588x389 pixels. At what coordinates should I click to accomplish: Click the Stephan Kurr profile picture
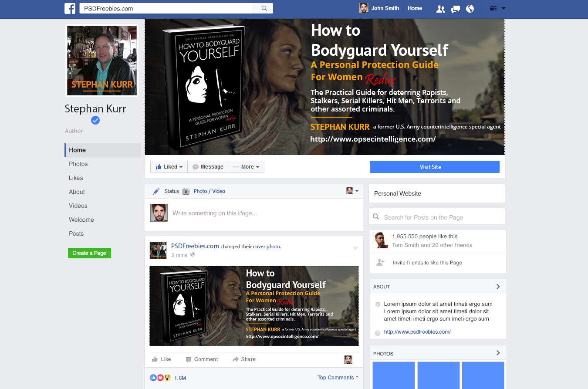102,60
